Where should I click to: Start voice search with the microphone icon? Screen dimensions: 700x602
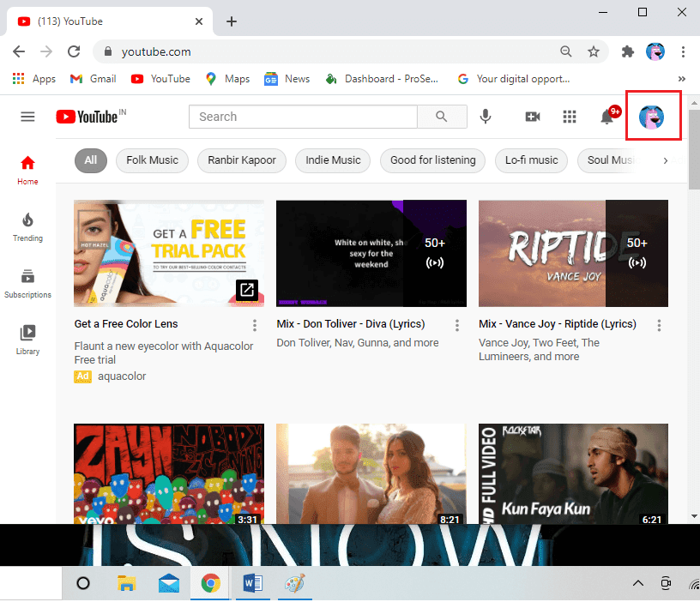[486, 117]
